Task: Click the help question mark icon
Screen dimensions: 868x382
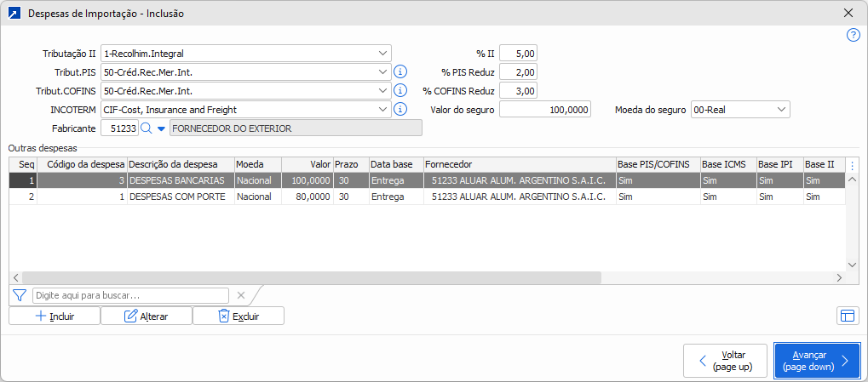Action: coord(853,35)
